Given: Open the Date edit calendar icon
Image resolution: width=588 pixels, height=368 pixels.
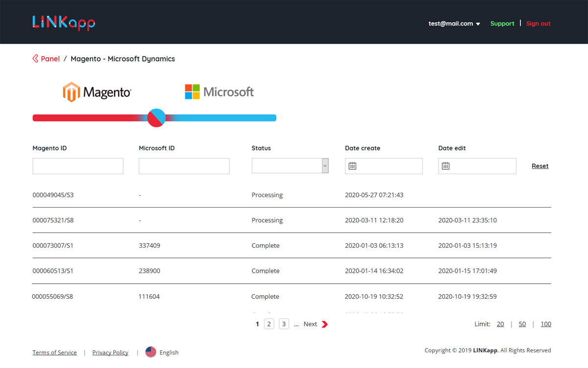Looking at the screenshot, I should click(445, 166).
